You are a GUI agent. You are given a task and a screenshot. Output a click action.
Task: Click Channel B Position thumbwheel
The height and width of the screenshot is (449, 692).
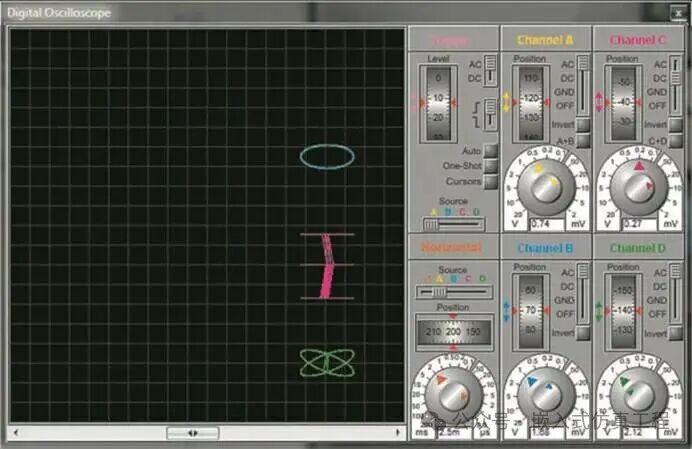[x=531, y=311]
